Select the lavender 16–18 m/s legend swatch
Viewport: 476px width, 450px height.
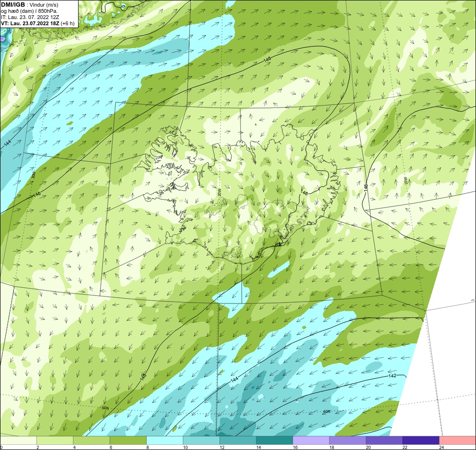click(x=311, y=440)
